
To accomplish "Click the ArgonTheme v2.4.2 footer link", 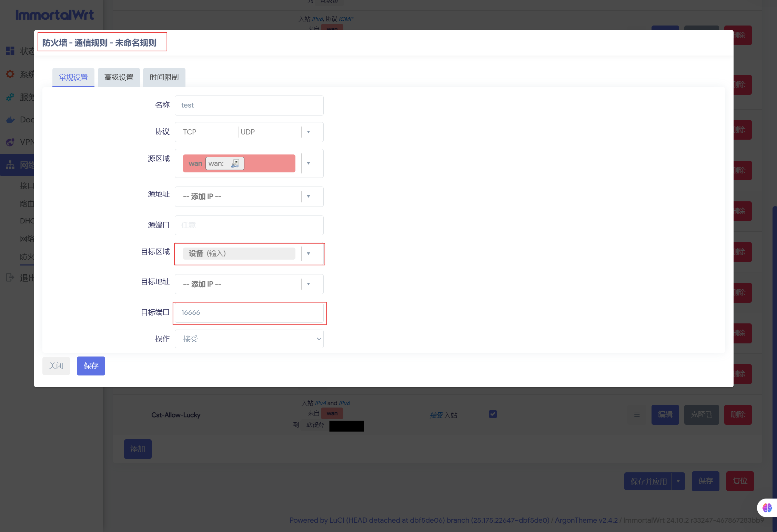I will (586, 520).
